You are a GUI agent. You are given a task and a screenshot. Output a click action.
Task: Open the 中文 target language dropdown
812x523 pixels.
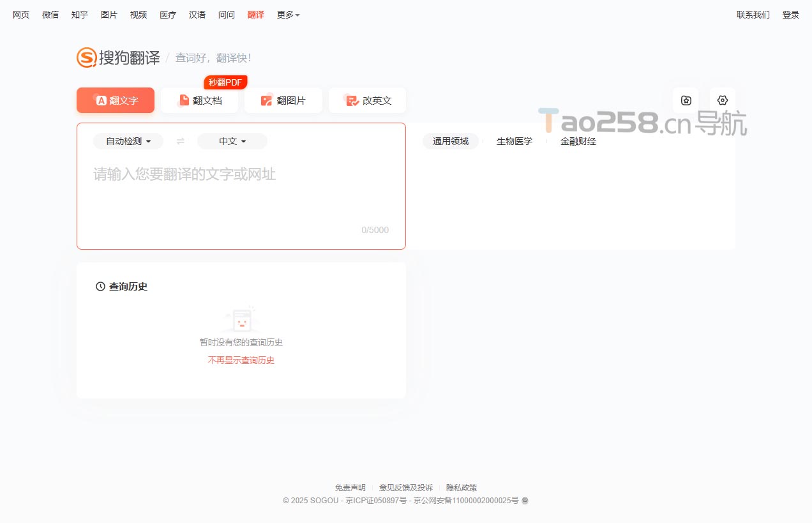[x=232, y=141]
